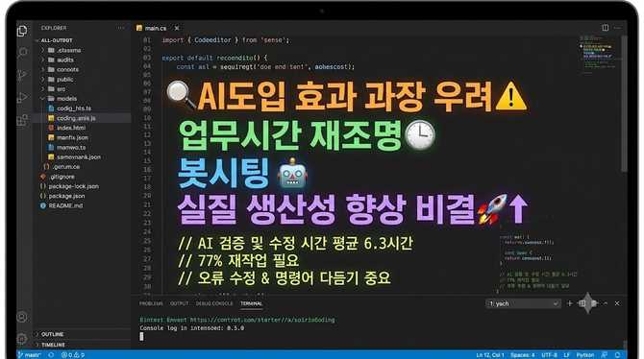644x359 pixels.
Task: Click the split editor icon
Action: [605, 28]
